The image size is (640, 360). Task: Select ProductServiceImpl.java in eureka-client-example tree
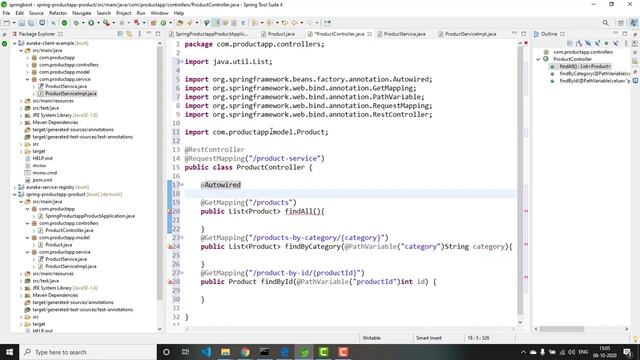tap(71, 93)
